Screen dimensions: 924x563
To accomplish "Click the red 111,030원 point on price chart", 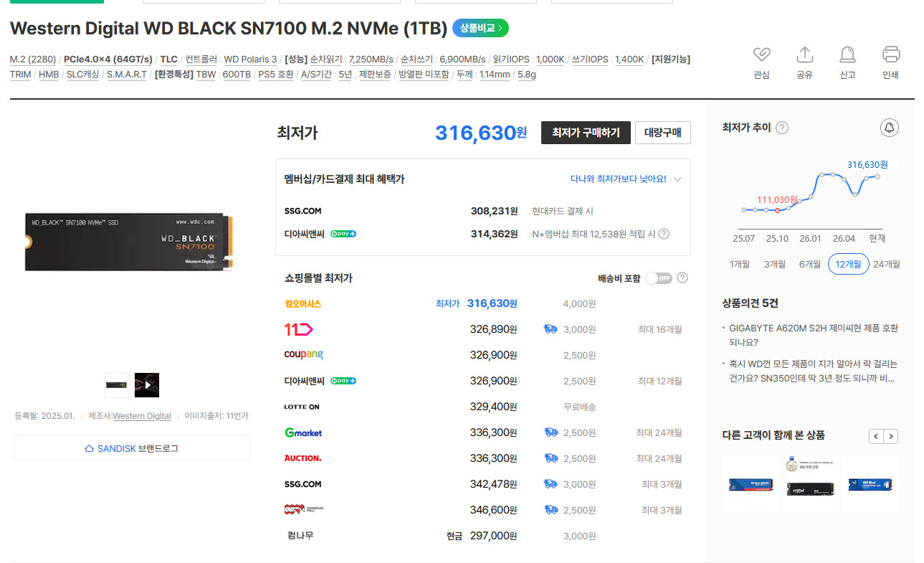I will tap(778, 210).
